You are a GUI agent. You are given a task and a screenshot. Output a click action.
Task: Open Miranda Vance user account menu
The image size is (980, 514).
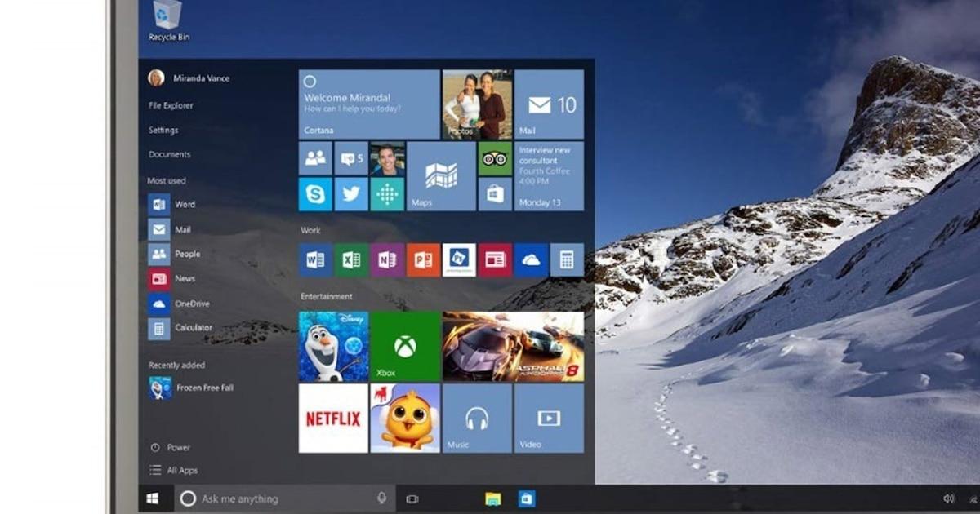[x=189, y=78]
